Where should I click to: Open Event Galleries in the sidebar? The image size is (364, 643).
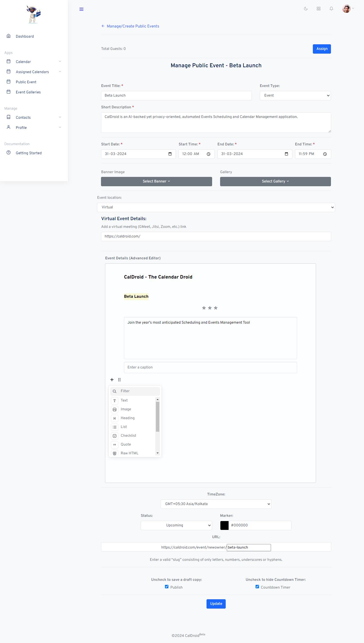[x=28, y=92]
